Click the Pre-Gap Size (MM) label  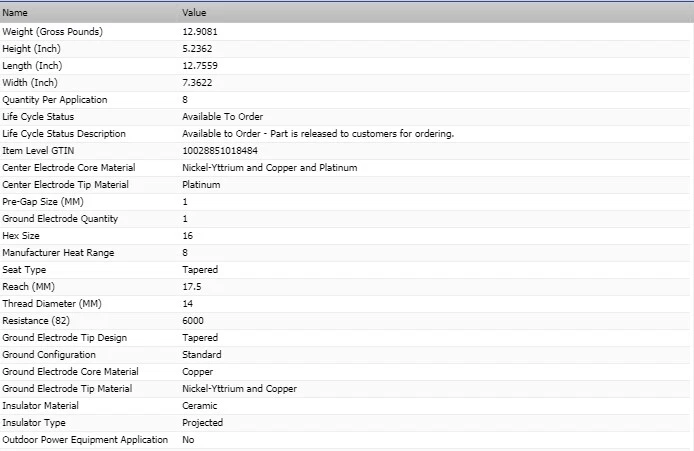[x=43, y=201]
